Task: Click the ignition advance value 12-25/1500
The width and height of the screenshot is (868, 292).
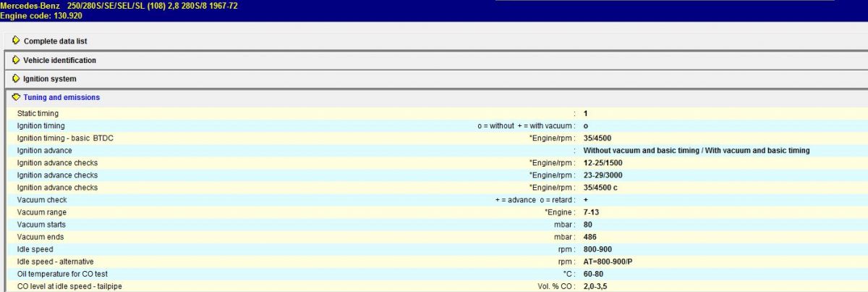Action: coord(603,163)
